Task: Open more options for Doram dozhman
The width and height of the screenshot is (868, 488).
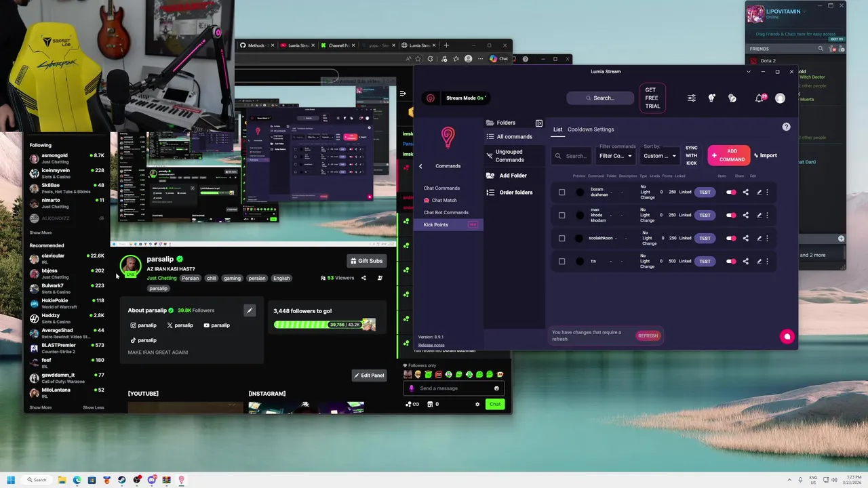Action: point(767,192)
